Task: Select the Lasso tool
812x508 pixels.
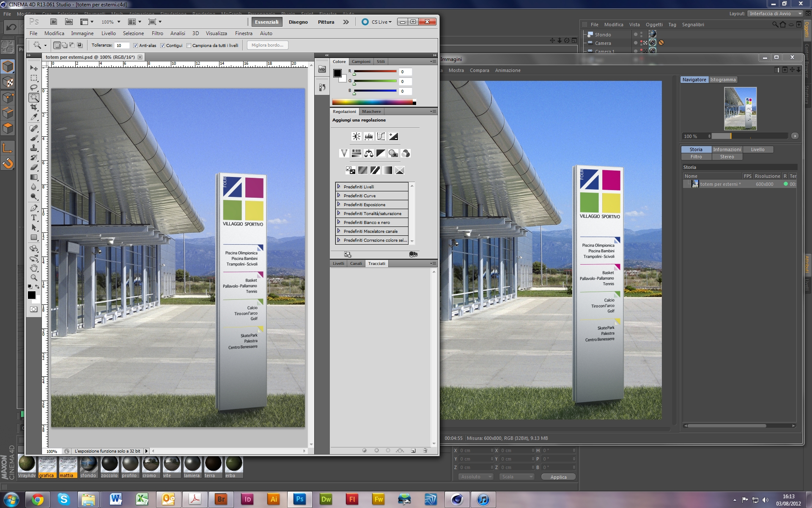Action: click(x=34, y=88)
